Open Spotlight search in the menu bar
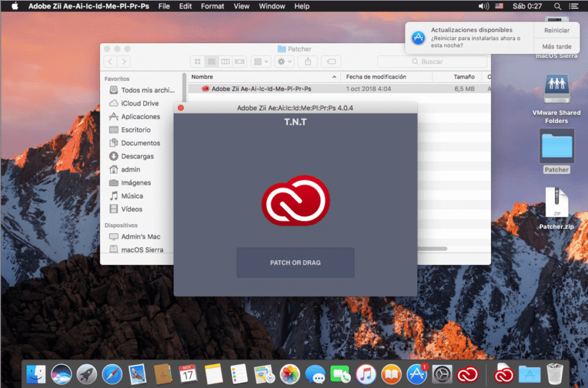The height and width of the screenshot is (388, 588). (x=558, y=6)
